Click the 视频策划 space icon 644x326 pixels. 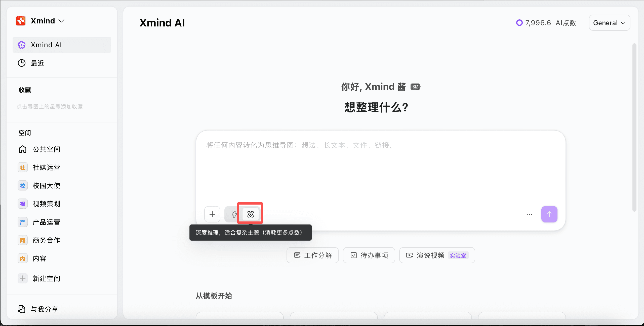[x=23, y=204]
